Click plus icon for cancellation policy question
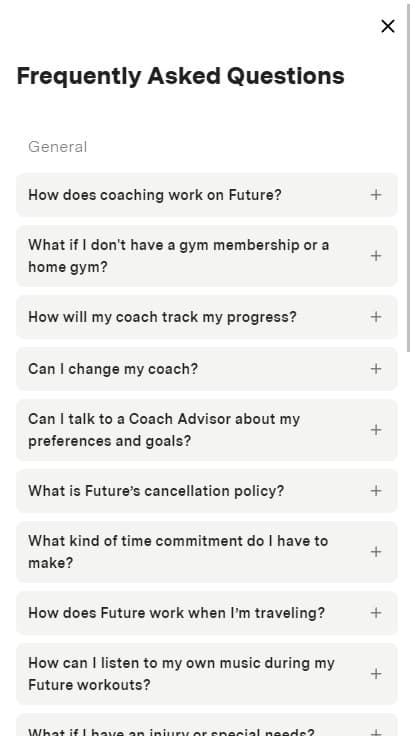Image resolution: width=414 pixels, height=736 pixels. pos(376,491)
